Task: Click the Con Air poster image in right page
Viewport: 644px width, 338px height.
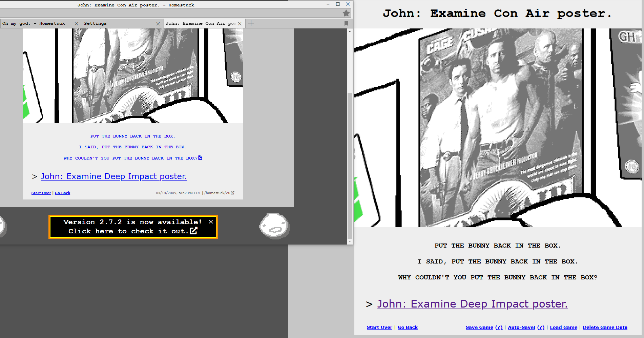Action: pos(498,128)
